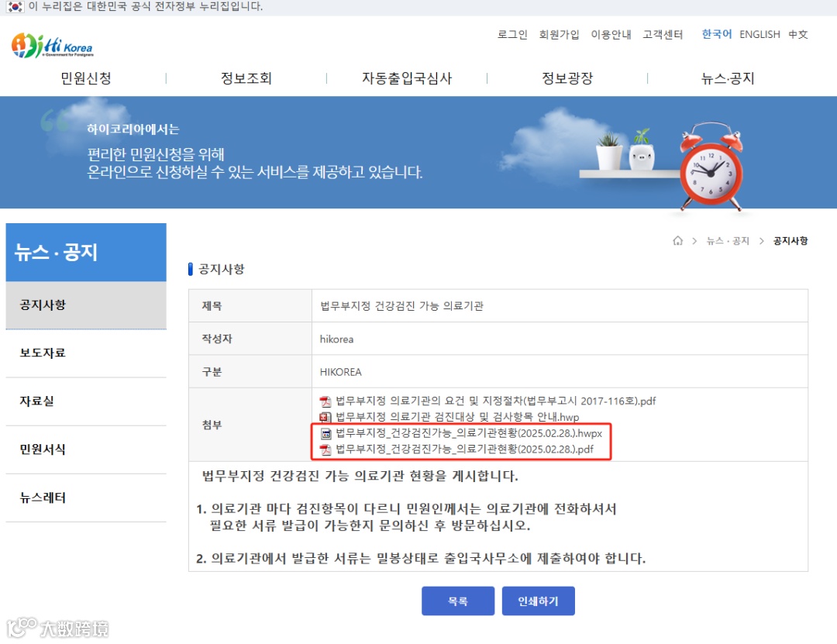Click the 회원가입 link
The image size is (837, 644).
click(559, 35)
